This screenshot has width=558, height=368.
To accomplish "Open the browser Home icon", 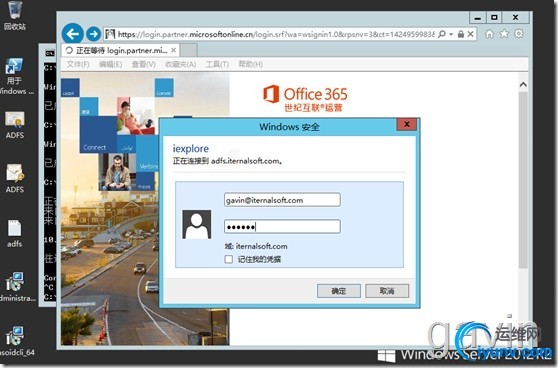I will click(x=490, y=34).
